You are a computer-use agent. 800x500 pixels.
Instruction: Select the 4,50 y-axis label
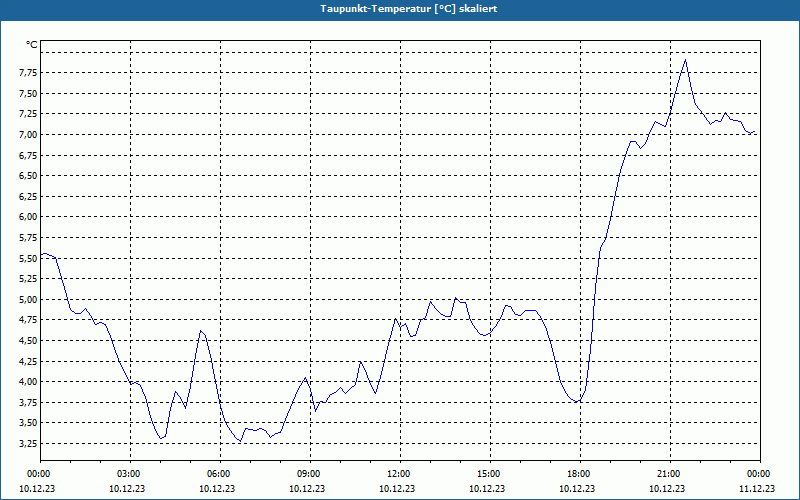click(28, 340)
